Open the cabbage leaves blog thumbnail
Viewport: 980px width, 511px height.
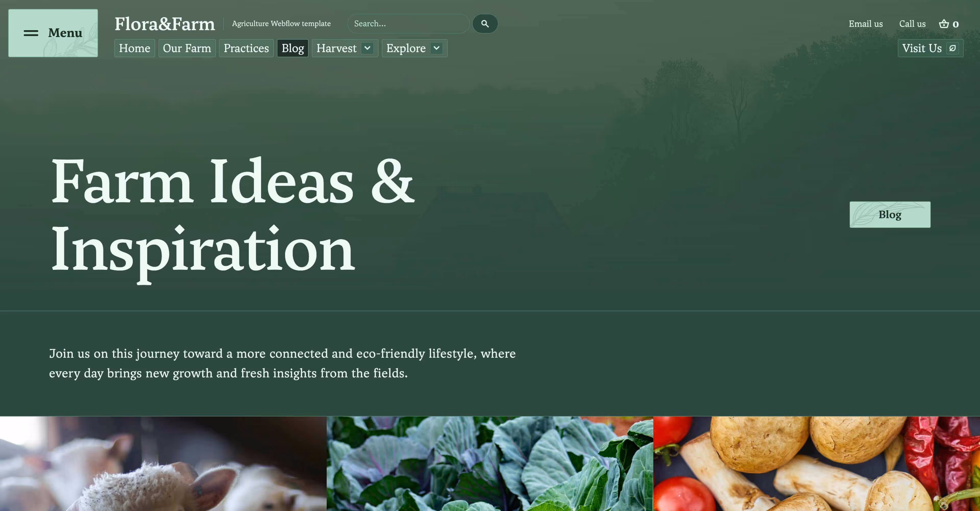[x=490, y=463]
